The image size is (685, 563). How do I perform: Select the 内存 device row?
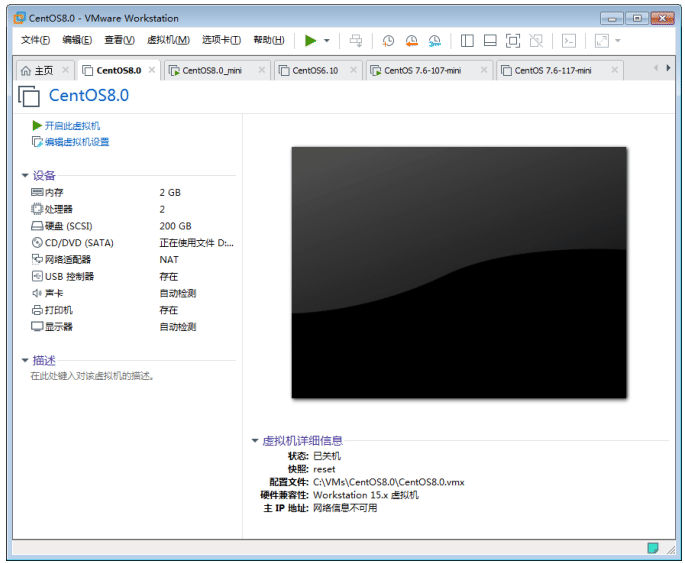pyautogui.click(x=132, y=193)
